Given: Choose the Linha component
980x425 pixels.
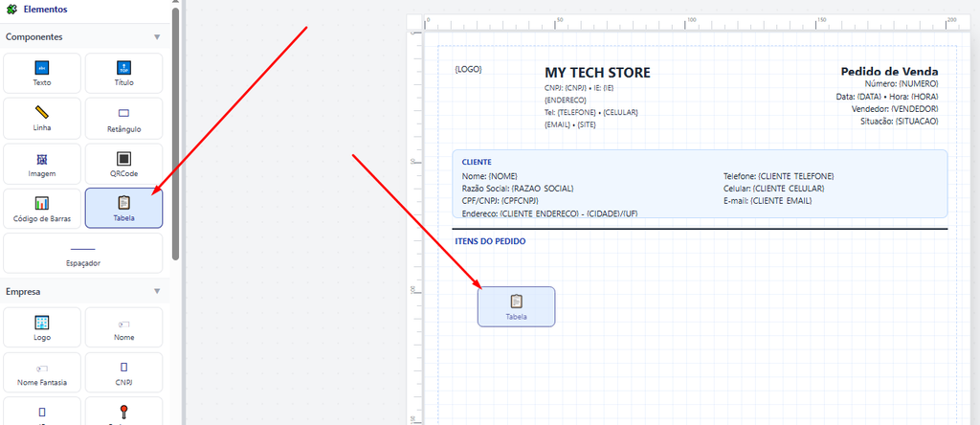Looking at the screenshot, I should (42, 118).
